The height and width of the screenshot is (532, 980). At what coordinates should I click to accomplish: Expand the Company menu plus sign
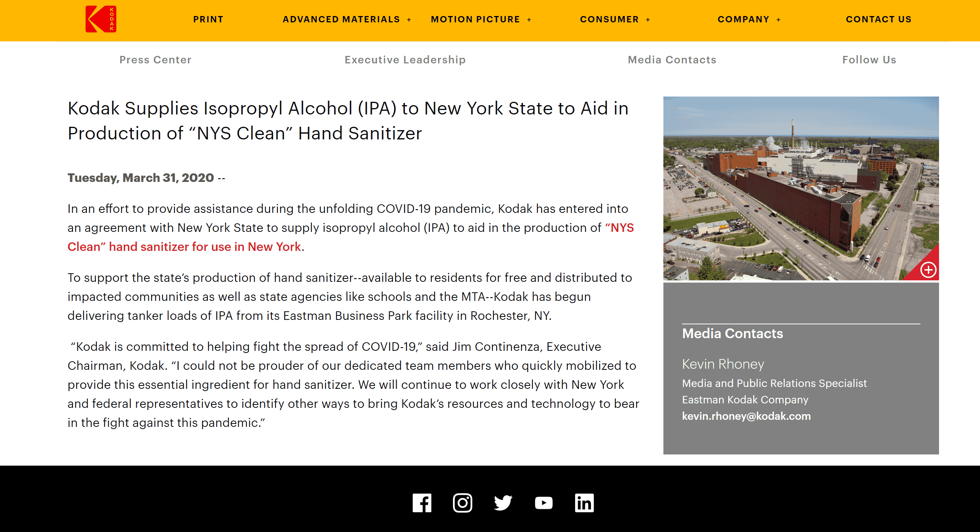778,20
